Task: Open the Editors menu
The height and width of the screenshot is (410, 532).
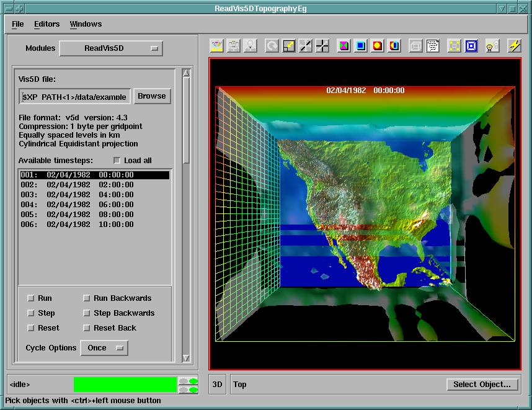Action: tap(47, 24)
